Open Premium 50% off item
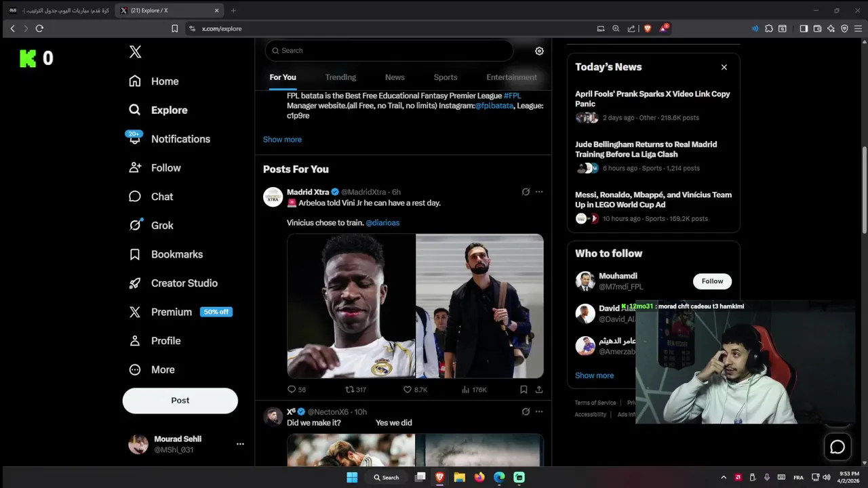 [180, 312]
